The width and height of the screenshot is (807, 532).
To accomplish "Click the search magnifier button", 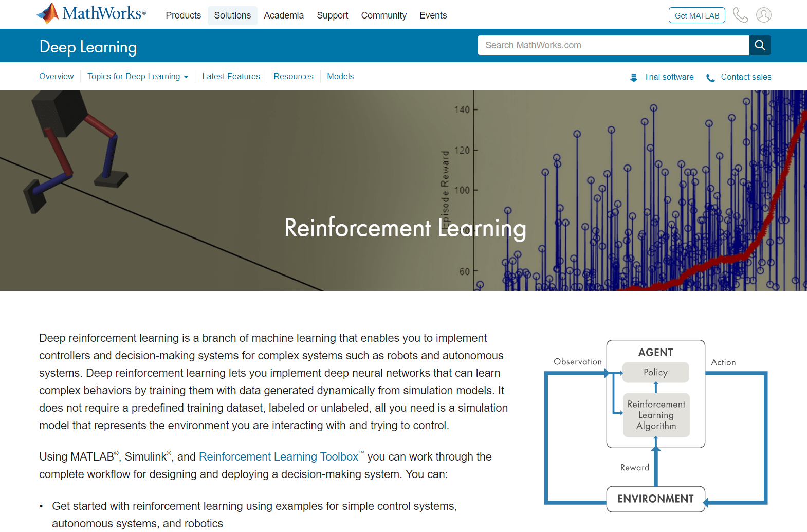I will coord(760,45).
